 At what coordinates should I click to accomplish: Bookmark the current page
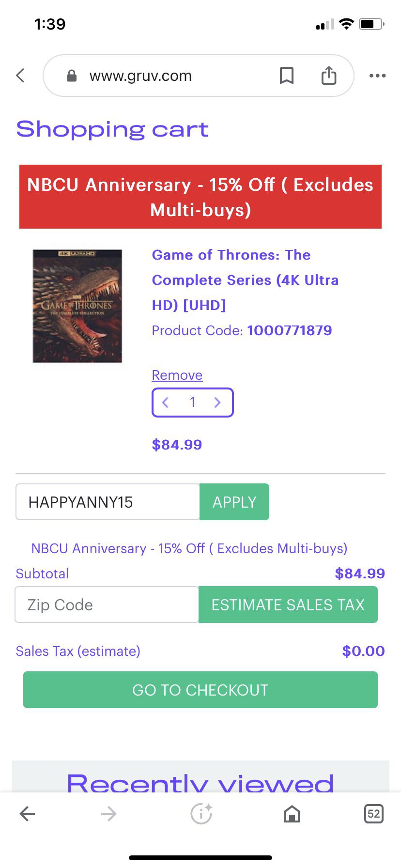click(x=287, y=76)
